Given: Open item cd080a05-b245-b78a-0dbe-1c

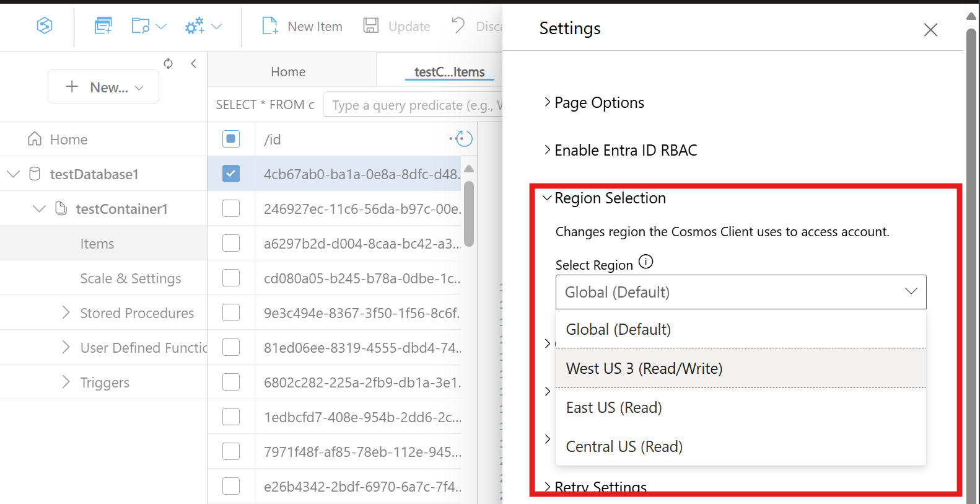Looking at the screenshot, I should 362,278.
